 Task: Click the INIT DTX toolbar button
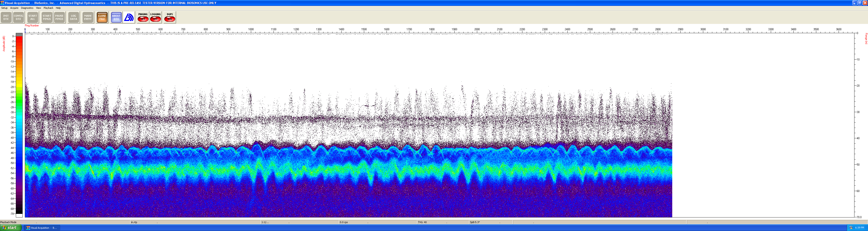(6, 18)
